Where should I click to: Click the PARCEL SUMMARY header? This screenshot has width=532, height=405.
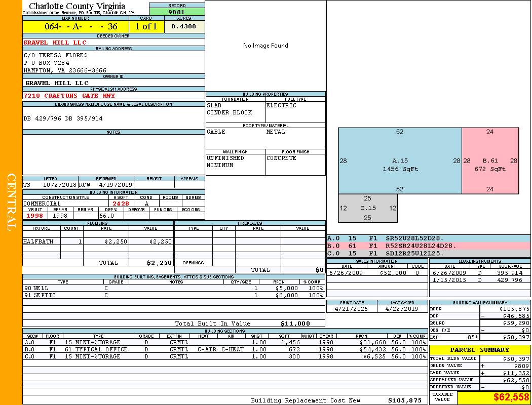point(480,350)
